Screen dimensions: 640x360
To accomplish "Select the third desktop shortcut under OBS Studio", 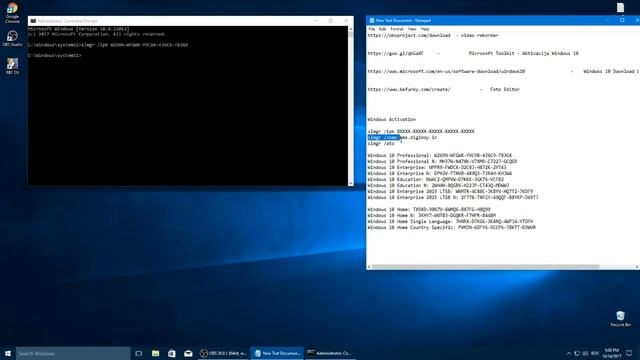I will [12, 66].
